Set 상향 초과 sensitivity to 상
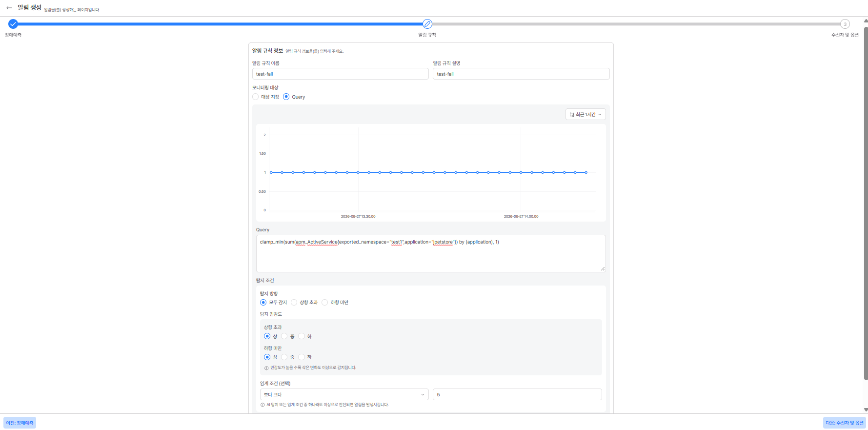The image size is (868, 430). click(x=267, y=336)
